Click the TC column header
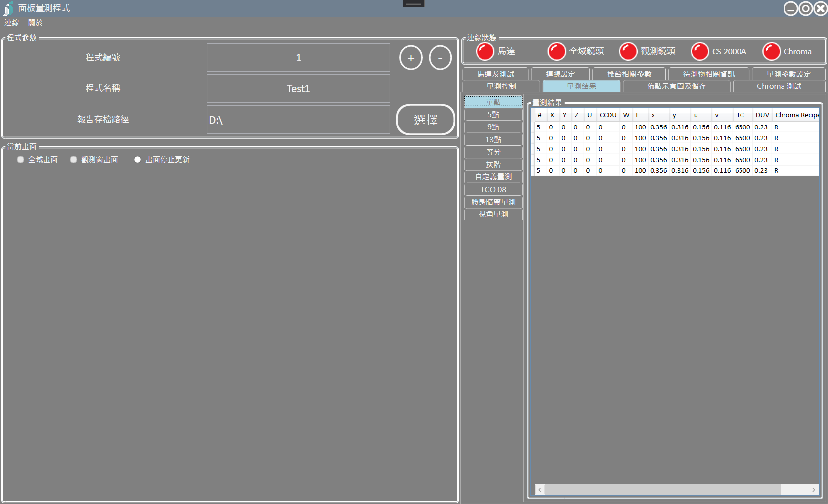Viewport: 828px width, 504px height. 742,115
